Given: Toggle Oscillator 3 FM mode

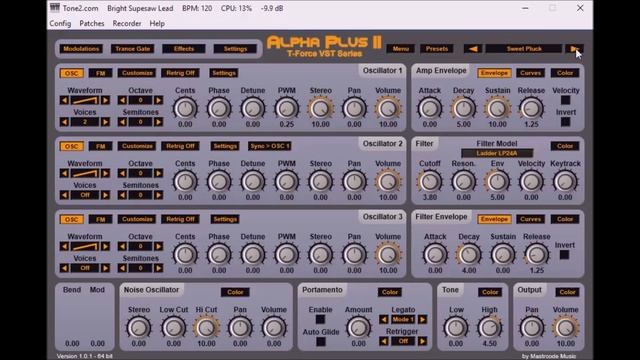Looking at the screenshot, I should (x=100, y=219).
